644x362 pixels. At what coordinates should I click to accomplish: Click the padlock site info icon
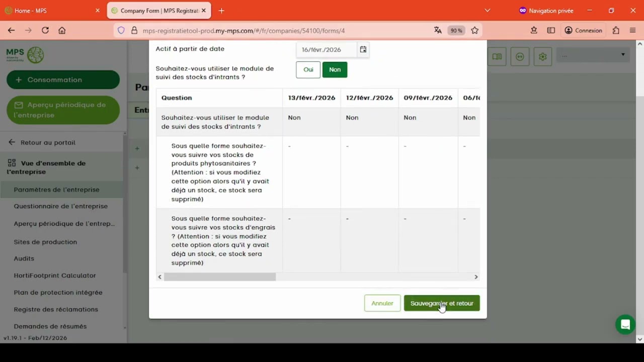[134, 30]
